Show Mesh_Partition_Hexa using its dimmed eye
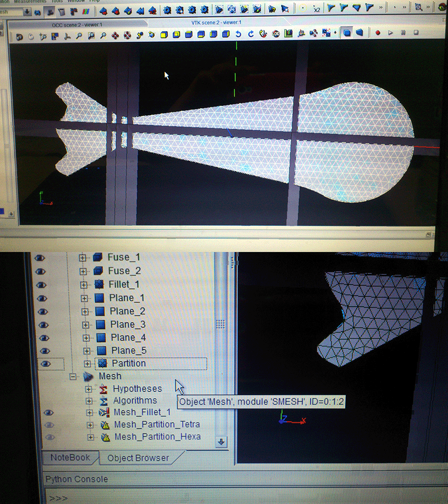 [50, 437]
